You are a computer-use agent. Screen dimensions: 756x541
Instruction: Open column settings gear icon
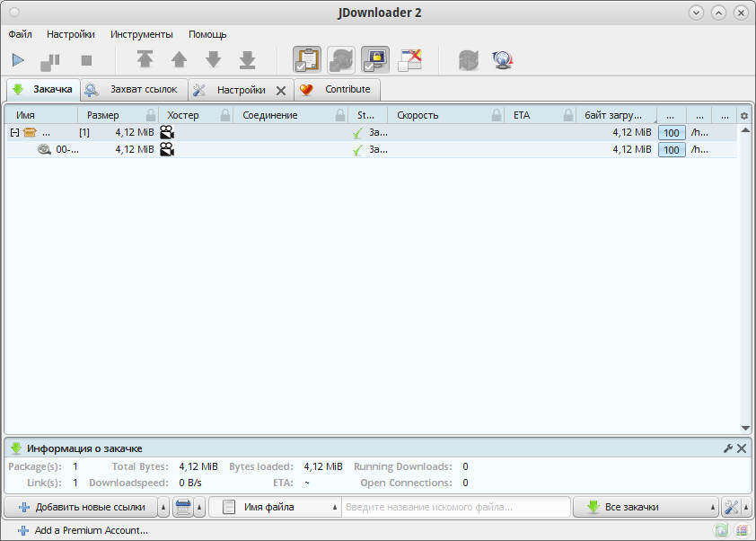(744, 116)
